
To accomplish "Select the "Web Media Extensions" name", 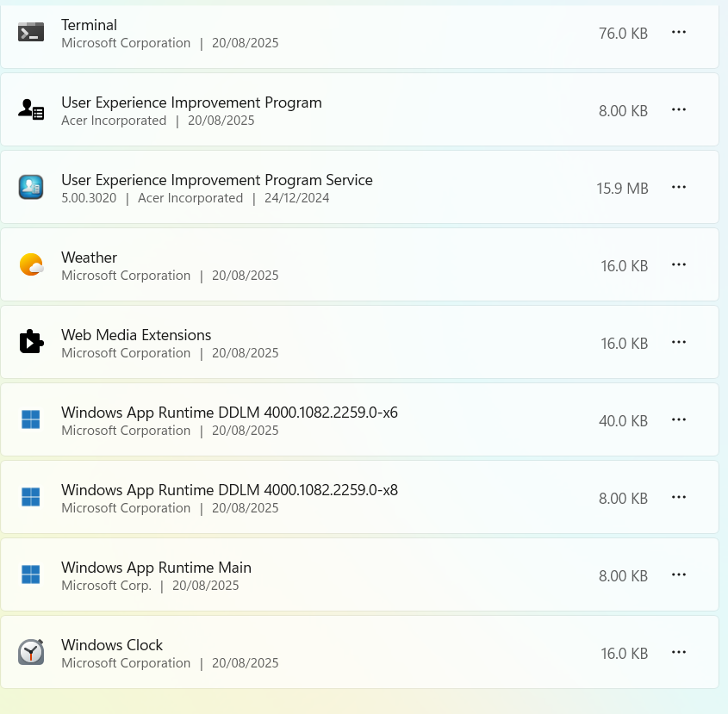I will 136,335.
